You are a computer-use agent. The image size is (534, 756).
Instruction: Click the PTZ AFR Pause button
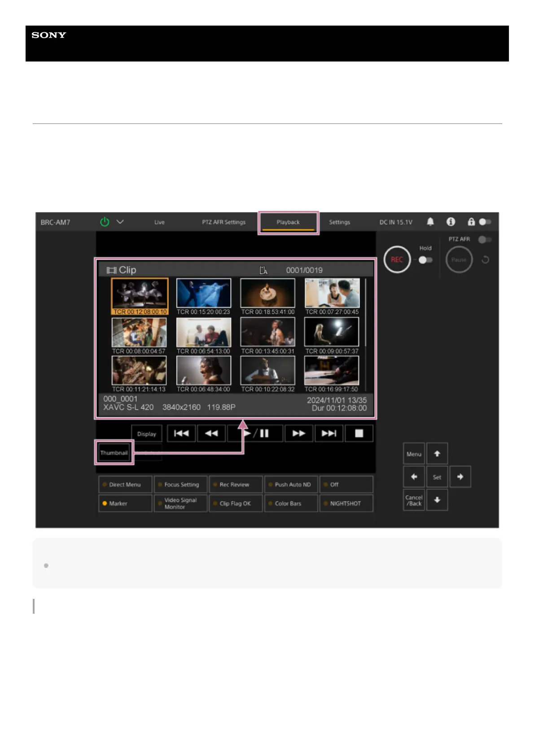(x=459, y=259)
